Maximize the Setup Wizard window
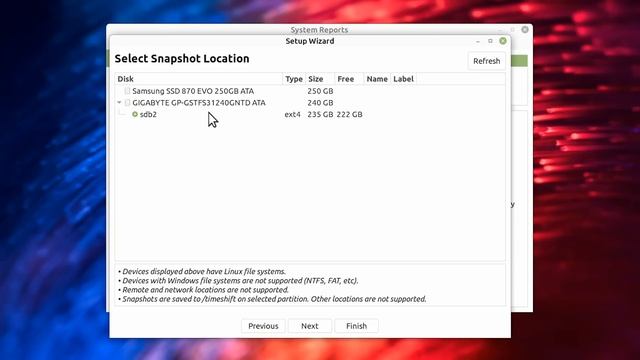The height and width of the screenshot is (360, 640). [490, 41]
